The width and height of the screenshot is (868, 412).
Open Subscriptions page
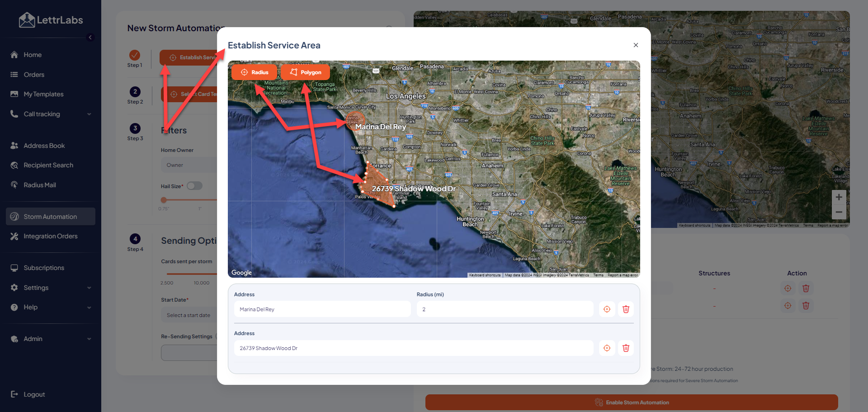[44, 268]
